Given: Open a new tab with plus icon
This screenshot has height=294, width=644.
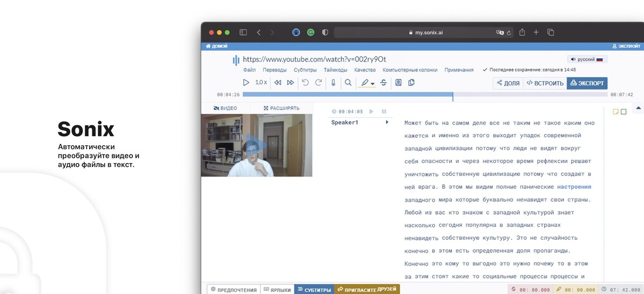Looking at the screenshot, I should pyautogui.click(x=536, y=32).
